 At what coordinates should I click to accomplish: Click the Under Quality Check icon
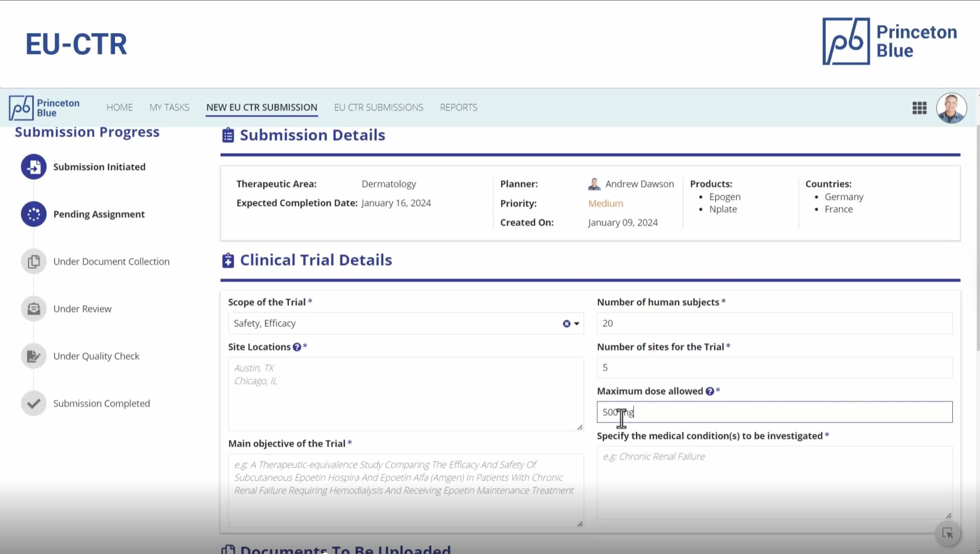34,356
